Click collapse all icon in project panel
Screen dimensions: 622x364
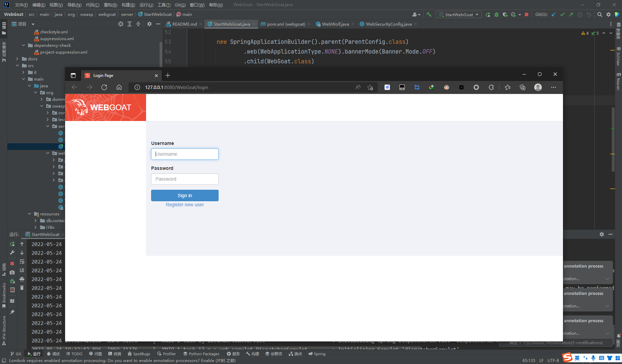pos(138,24)
